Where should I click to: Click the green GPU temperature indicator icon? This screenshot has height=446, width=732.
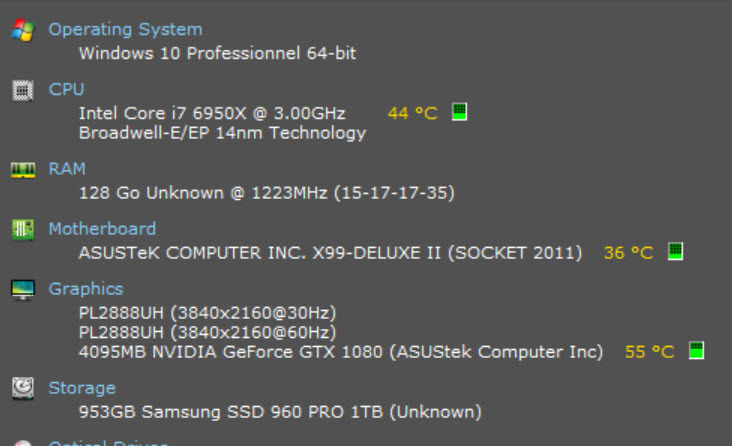(x=696, y=351)
